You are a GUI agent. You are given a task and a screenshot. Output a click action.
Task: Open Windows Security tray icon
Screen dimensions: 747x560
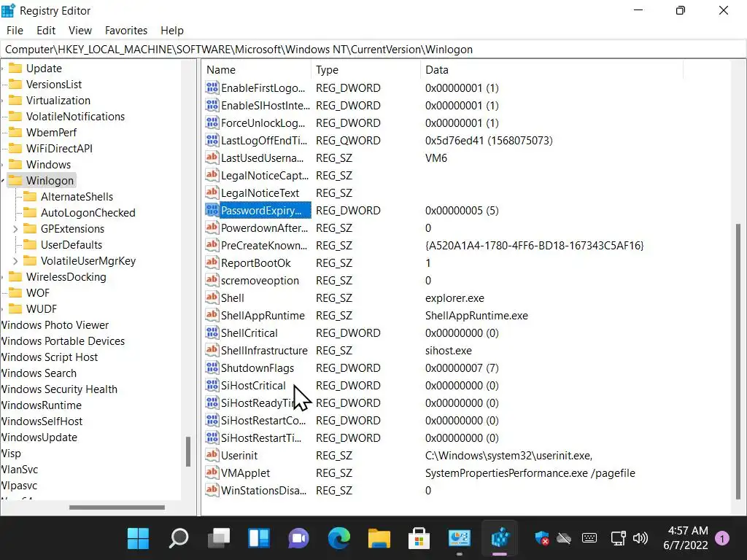coord(542,539)
